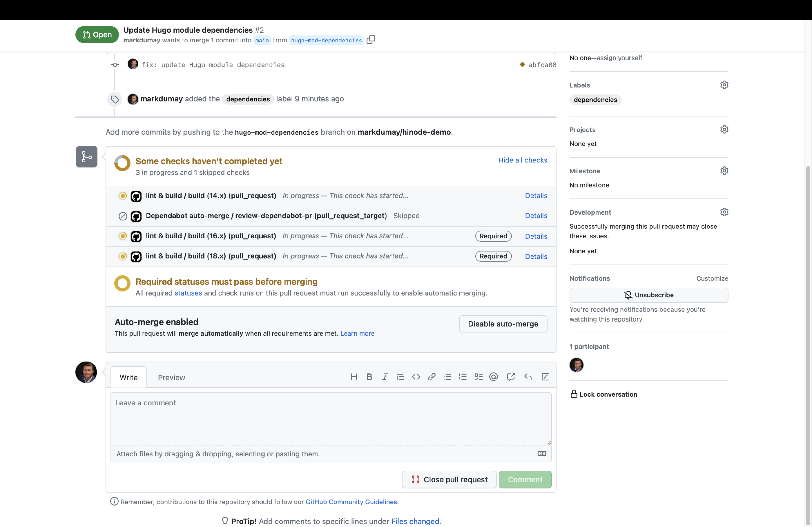
Task: Click the mention user @ icon
Action: coord(493,377)
